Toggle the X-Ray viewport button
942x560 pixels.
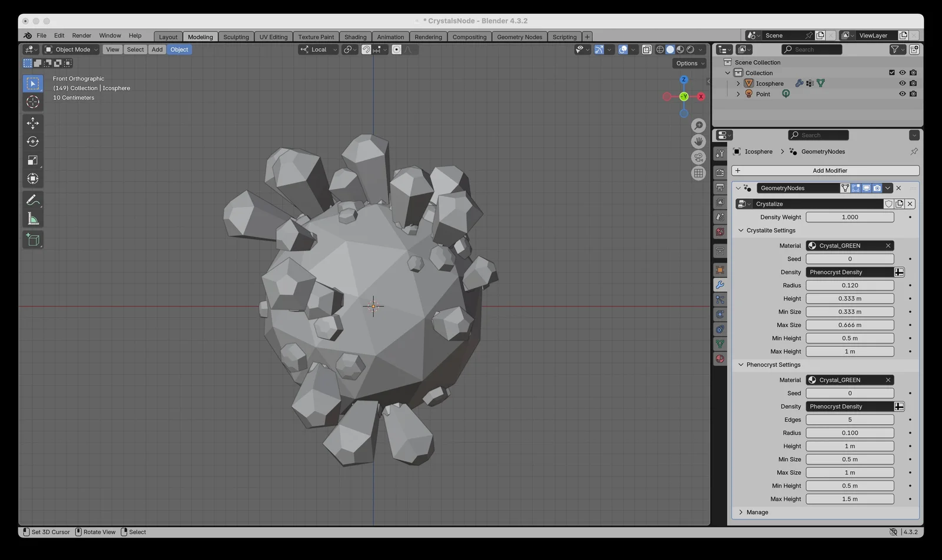[x=647, y=49]
